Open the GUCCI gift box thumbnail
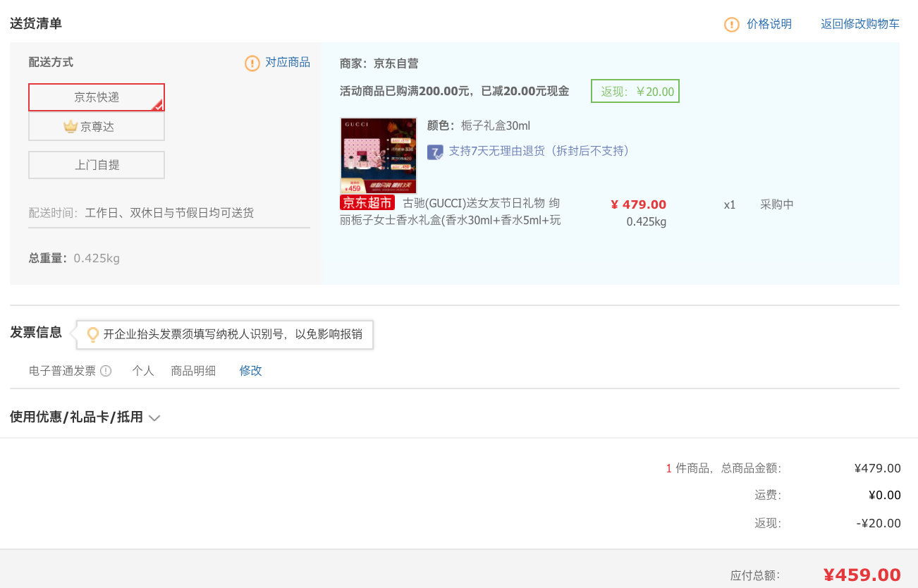The image size is (918, 588). click(379, 156)
